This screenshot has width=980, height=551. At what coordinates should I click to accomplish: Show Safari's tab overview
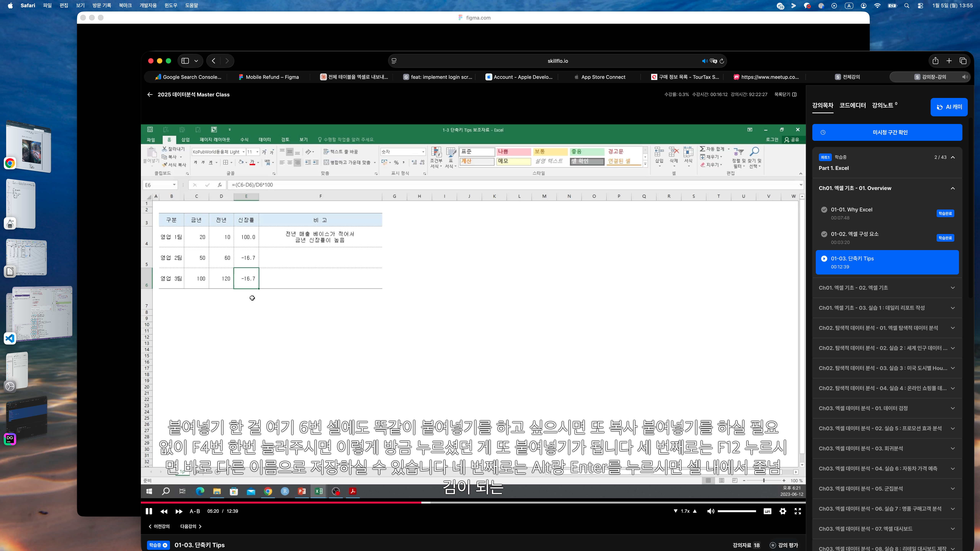tap(963, 61)
